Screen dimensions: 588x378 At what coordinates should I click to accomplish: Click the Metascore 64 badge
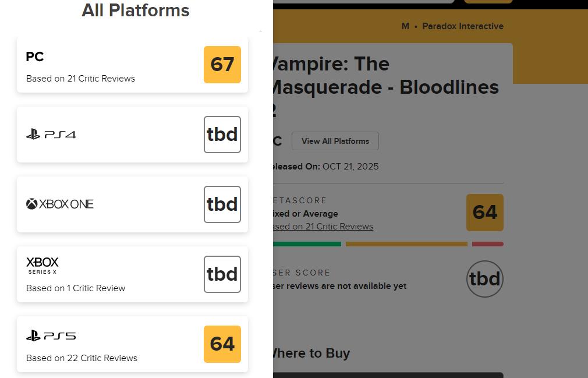point(484,213)
